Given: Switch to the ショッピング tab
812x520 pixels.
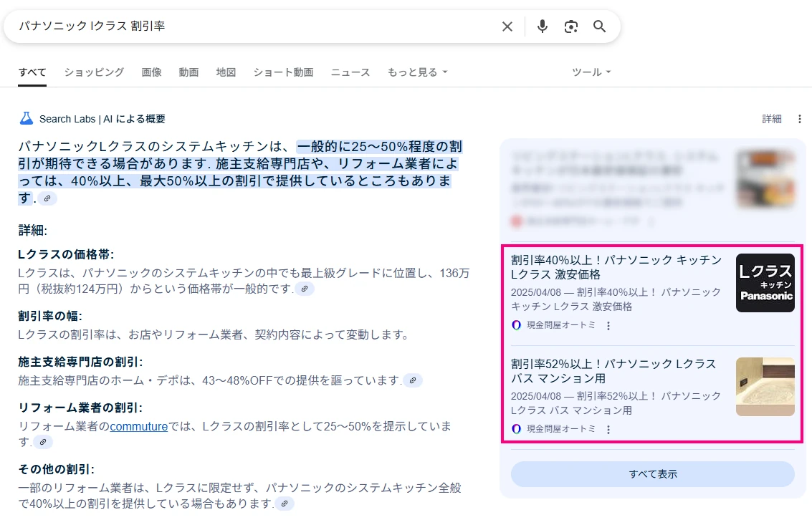Looking at the screenshot, I should coord(95,72).
